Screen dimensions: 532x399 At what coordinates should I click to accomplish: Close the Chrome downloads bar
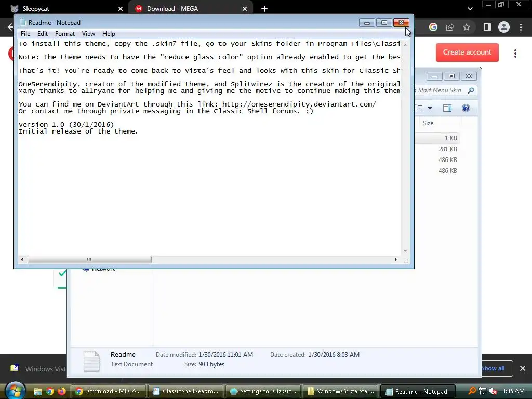[x=523, y=368]
